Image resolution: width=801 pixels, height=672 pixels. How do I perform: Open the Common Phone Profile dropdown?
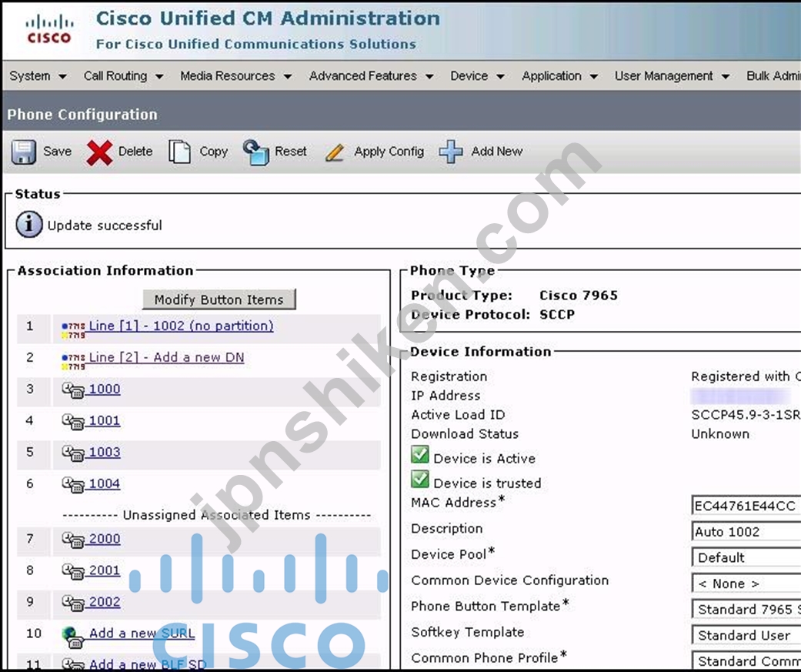coord(746,660)
